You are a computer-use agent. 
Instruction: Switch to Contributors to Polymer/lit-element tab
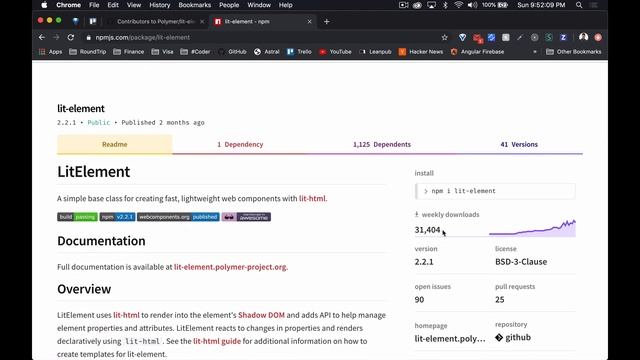pos(156,22)
